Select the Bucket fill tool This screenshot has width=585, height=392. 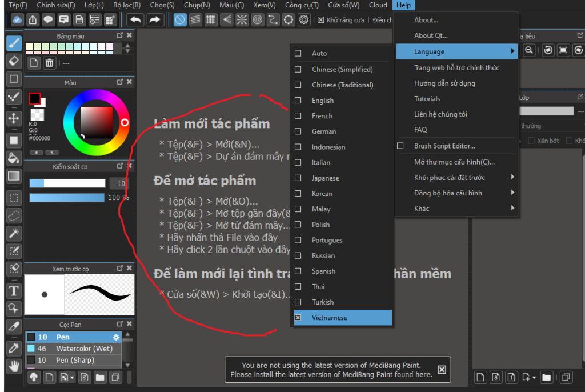coord(14,158)
